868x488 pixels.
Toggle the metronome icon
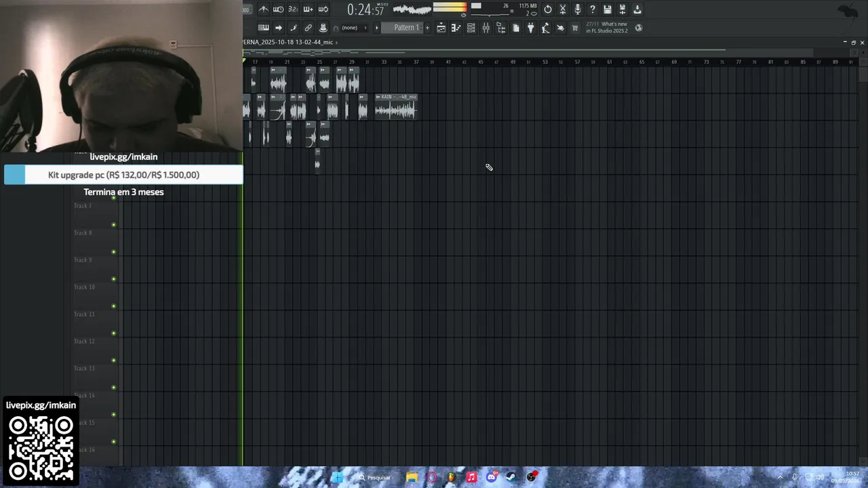tap(264, 9)
